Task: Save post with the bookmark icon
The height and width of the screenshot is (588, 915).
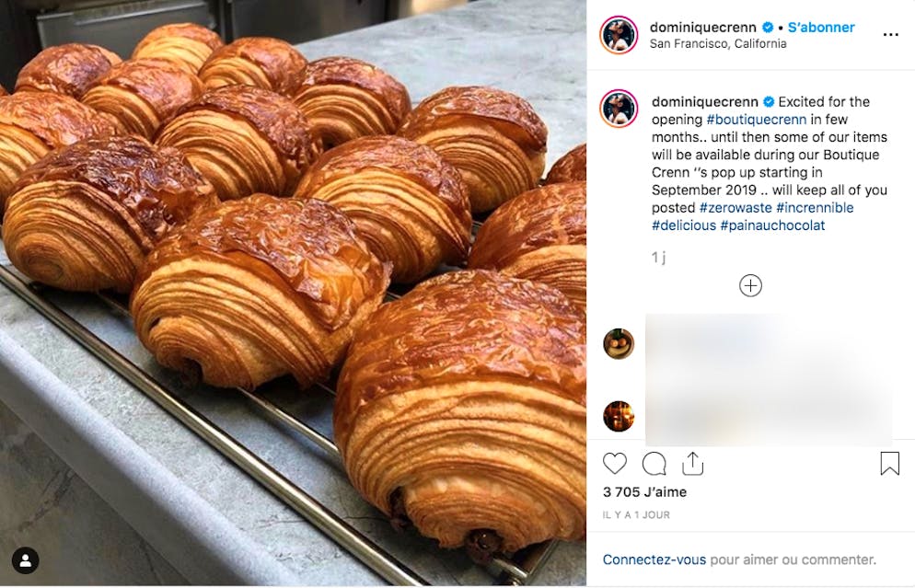Action: pos(890,463)
